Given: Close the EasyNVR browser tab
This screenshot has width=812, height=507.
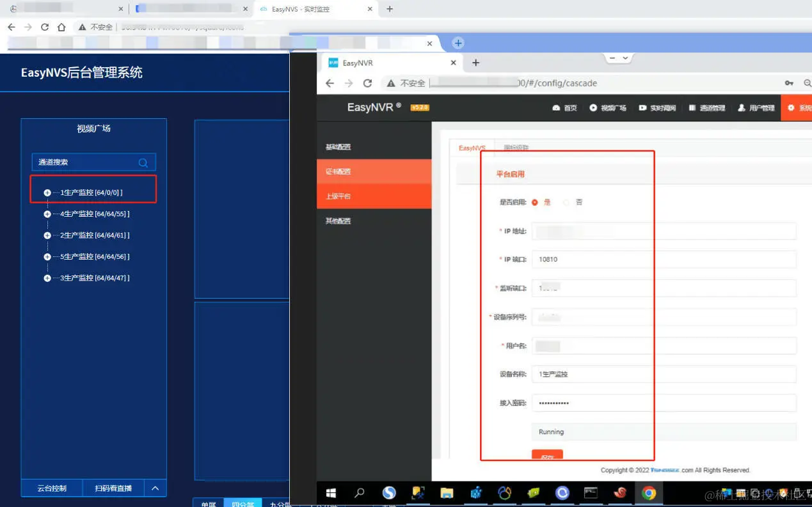Looking at the screenshot, I should [453, 63].
